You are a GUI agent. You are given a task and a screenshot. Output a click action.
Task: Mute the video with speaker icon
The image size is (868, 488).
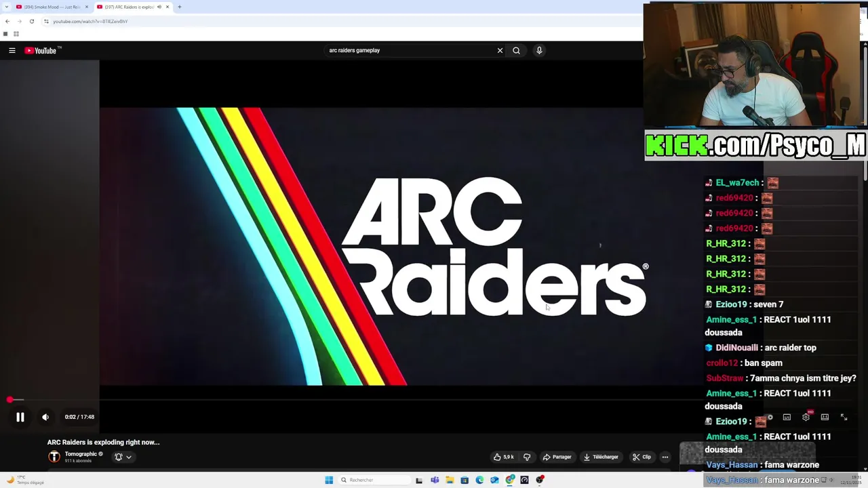45,418
